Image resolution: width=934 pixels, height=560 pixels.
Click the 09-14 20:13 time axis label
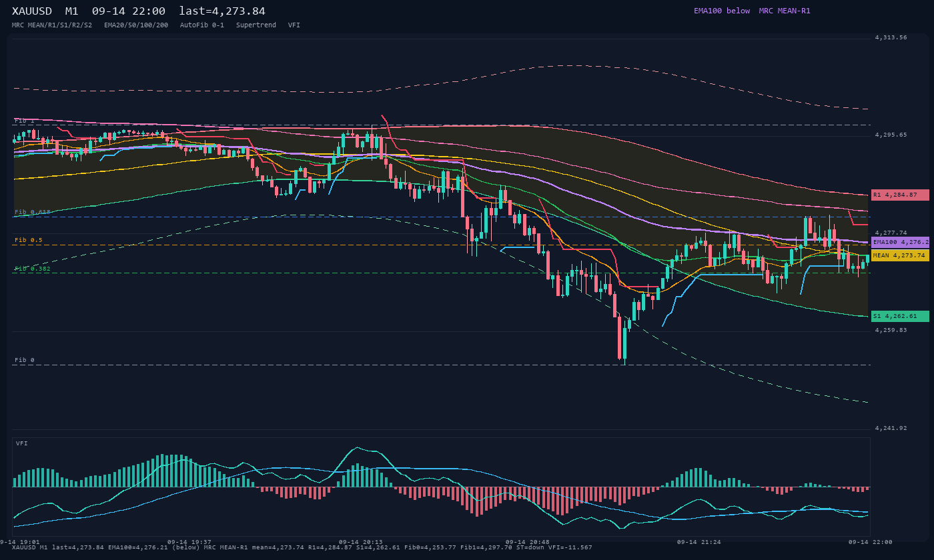[361, 542]
